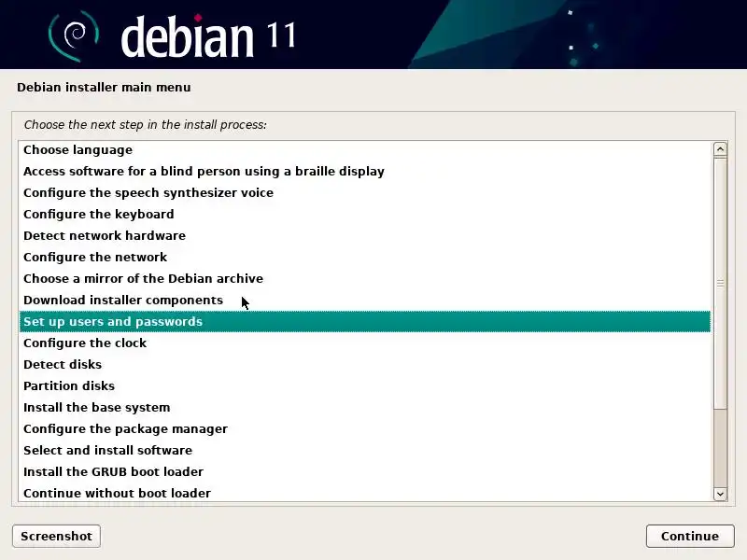Select Configure the package manager
Image resolution: width=747 pixels, height=560 pixels.
pos(364,428)
